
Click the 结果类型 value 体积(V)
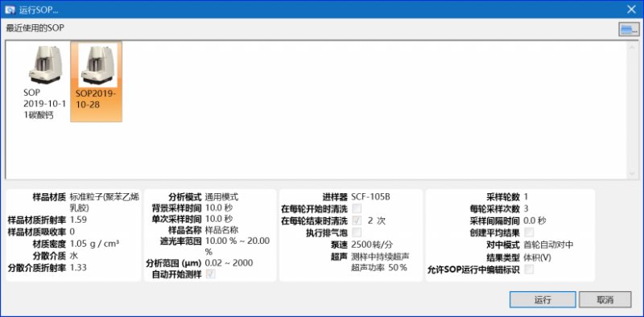pyautogui.click(x=538, y=257)
